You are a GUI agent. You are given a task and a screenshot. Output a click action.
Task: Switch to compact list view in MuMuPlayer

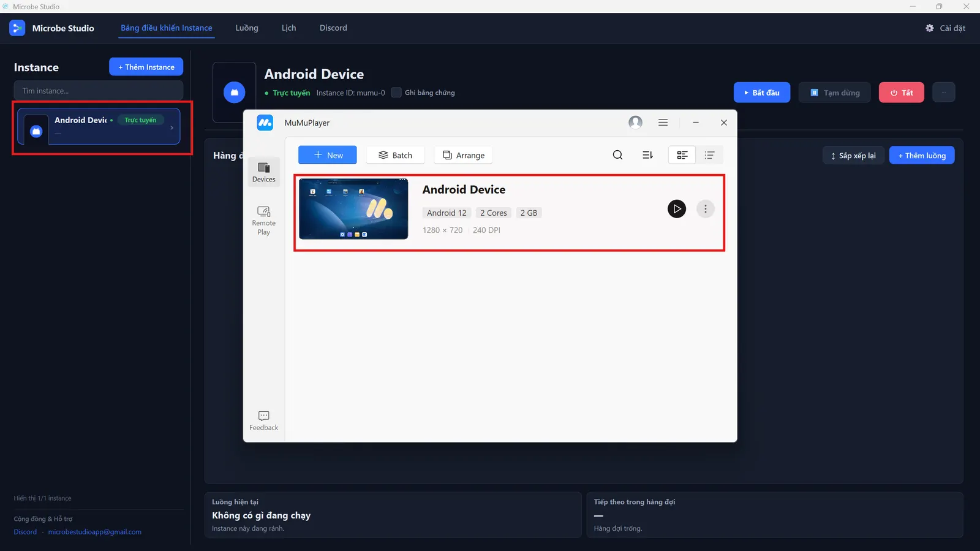[x=709, y=155]
